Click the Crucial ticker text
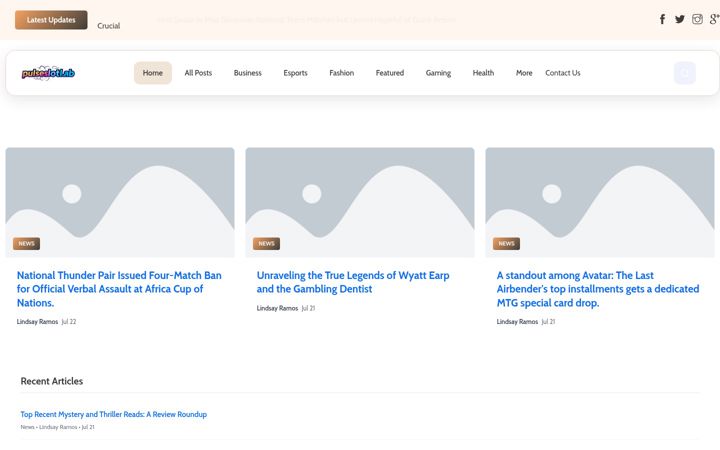Screen dimensions: 720x450 point(108,26)
